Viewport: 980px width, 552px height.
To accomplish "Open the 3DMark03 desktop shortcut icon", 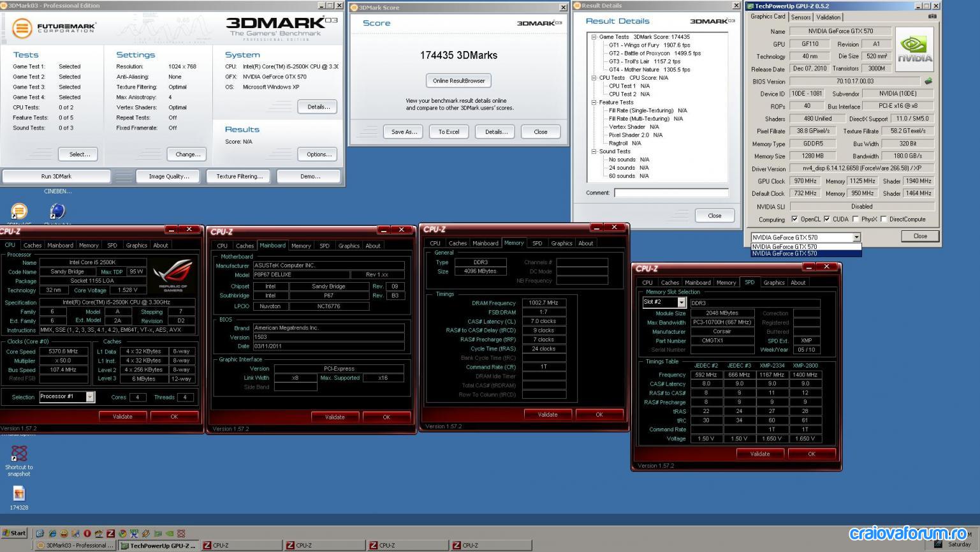I will tap(19, 211).
